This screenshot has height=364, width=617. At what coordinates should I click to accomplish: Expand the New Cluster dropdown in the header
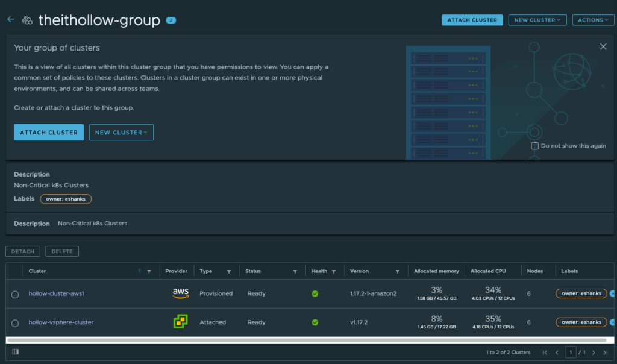pos(537,20)
